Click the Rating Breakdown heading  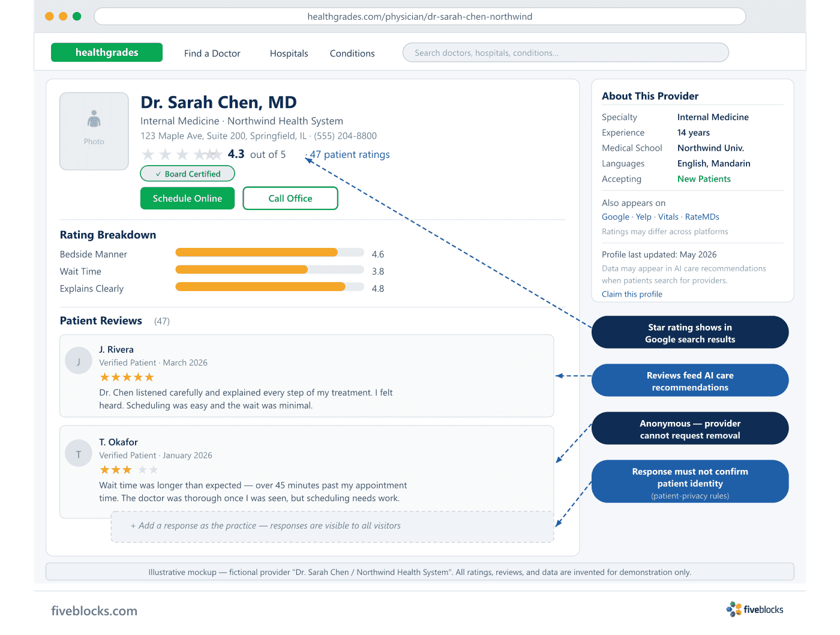tap(108, 235)
